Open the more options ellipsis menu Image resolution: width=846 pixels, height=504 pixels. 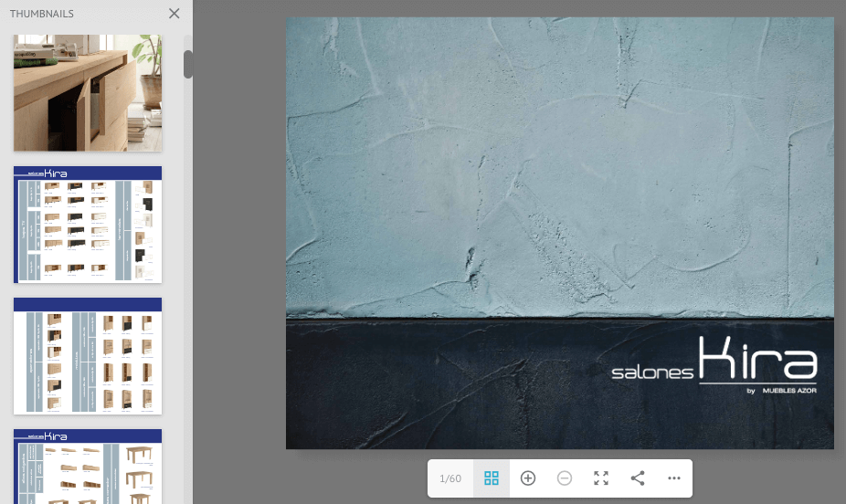click(x=674, y=478)
